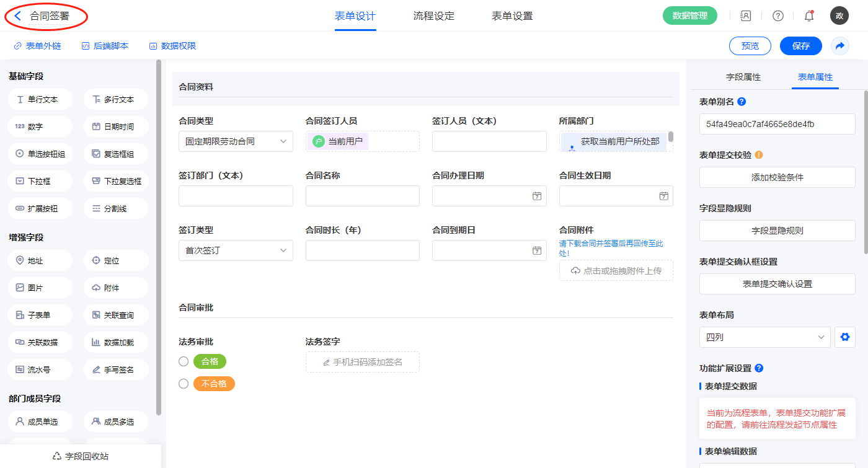Switch to the 流程设定 tab
The image size is (868, 468).
pos(433,16)
